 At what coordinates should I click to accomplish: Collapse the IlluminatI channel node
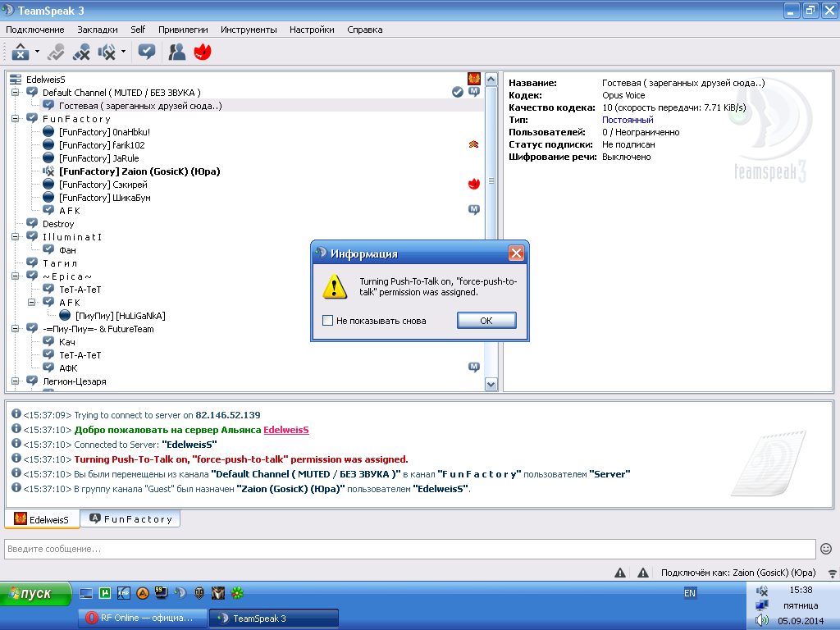[16, 236]
